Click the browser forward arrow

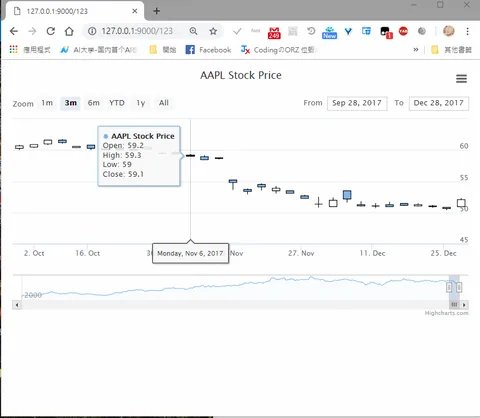(32, 31)
